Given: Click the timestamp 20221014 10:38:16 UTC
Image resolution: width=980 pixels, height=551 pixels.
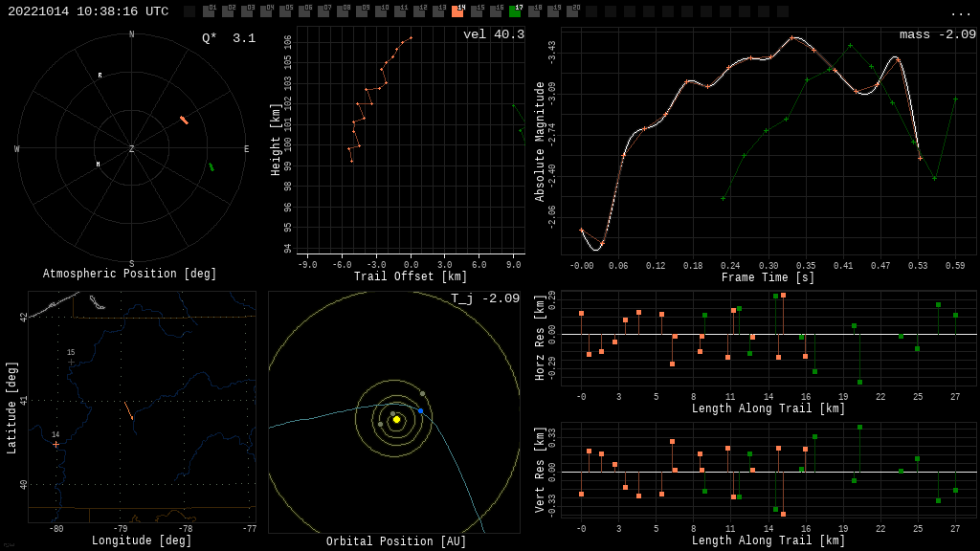Looking at the screenshot, I should click(88, 11).
